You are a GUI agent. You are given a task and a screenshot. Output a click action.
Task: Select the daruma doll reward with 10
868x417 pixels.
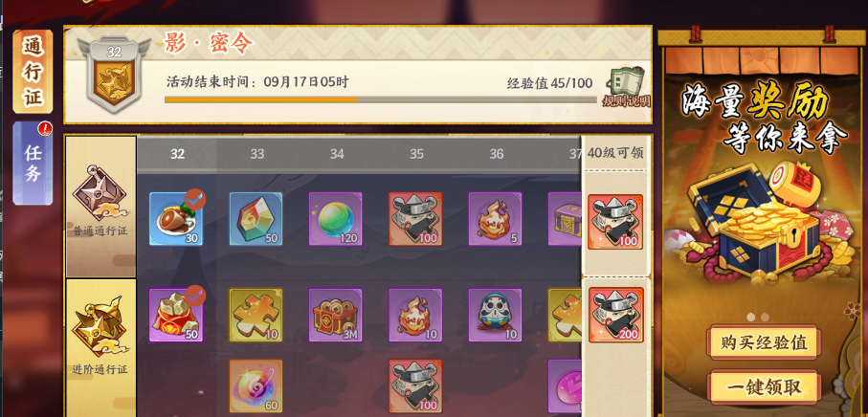click(495, 315)
